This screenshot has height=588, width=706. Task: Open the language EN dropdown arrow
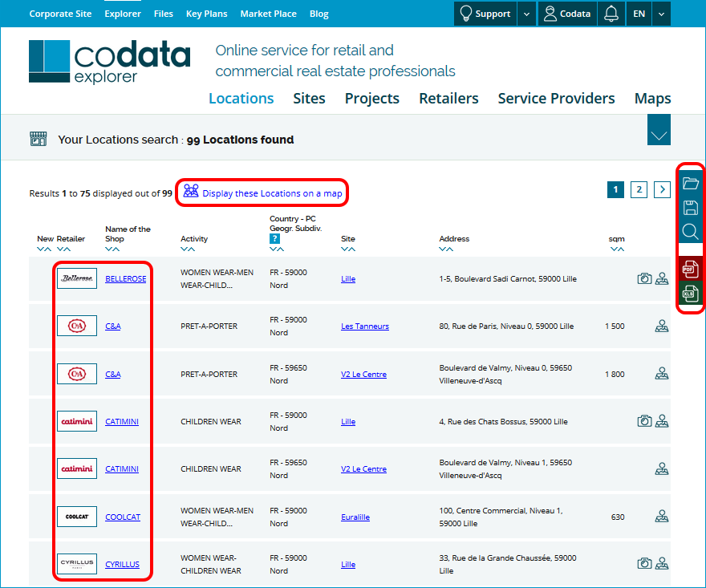(x=661, y=14)
